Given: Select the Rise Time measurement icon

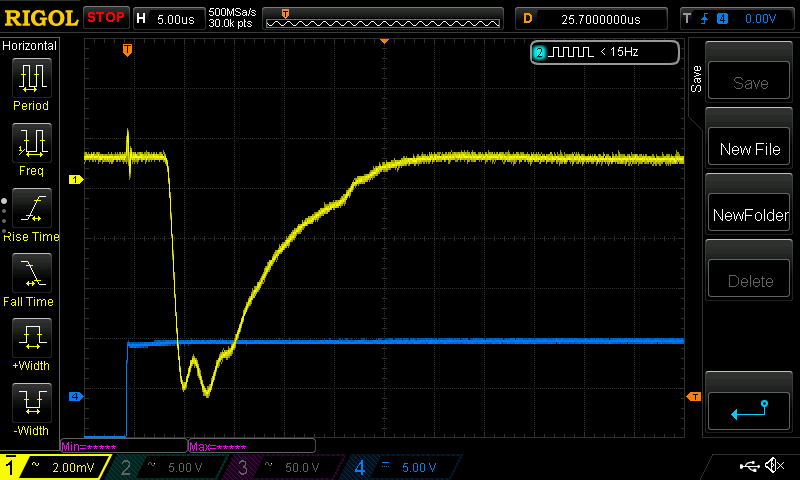Looking at the screenshot, I should [x=32, y=208].
